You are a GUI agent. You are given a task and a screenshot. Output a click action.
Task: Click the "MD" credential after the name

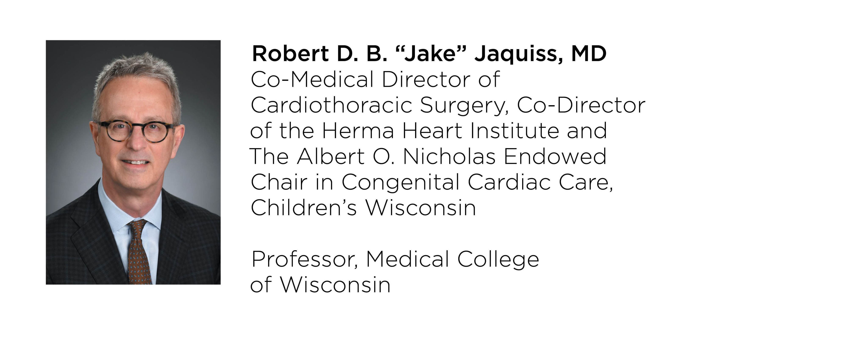pos(589,54)
